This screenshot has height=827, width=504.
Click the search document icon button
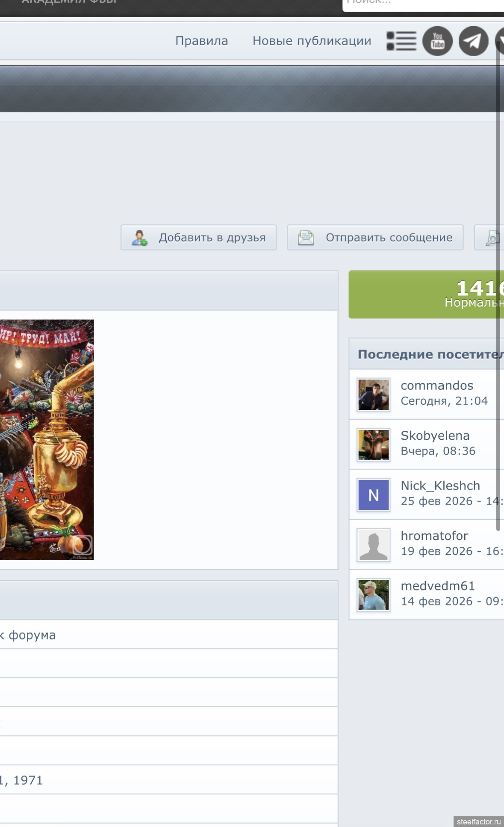pos(492,237)
